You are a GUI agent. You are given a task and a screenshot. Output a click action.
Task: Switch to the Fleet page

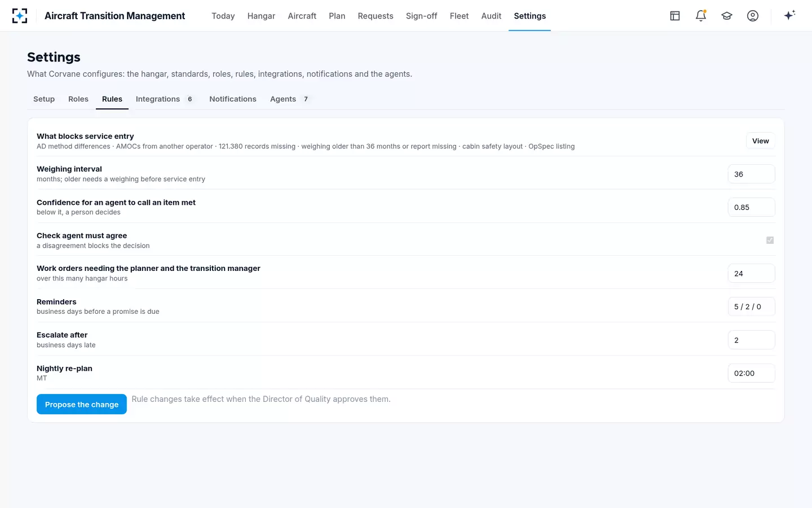[x=459, y=16]
